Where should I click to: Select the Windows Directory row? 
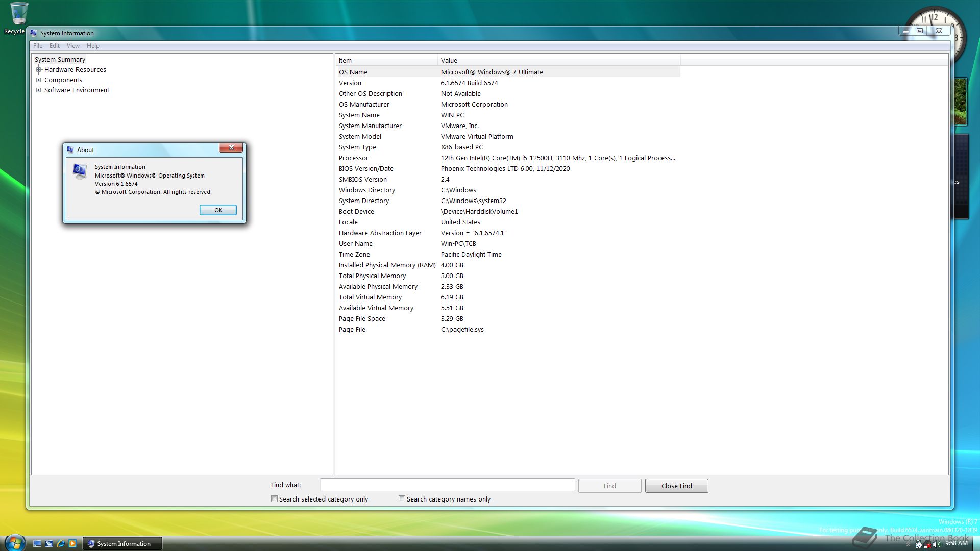pyautogui.click(x=508, y=190)
